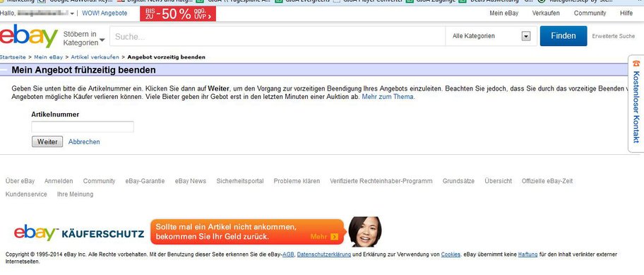Open eBay News footer link
Viewport: 644px width, 275px height.
tap(191, 181)
